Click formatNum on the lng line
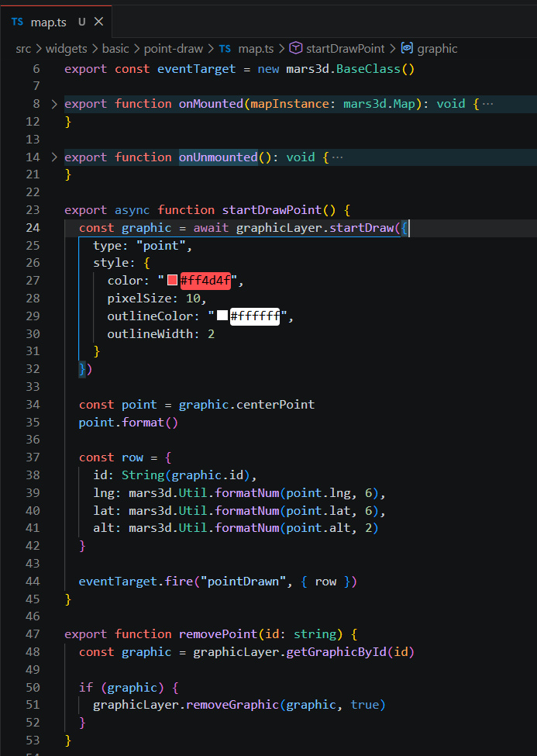Screen dimensions: 537x756 click(x=247, y=492)
